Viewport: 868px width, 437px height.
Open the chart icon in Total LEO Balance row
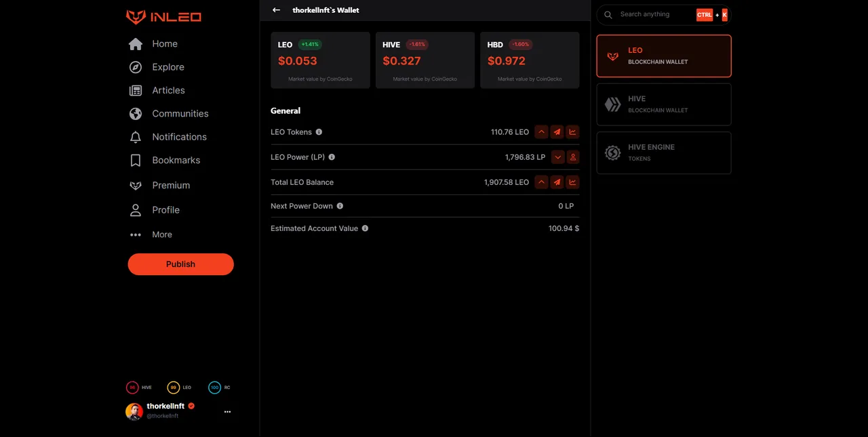coord(572,182)
